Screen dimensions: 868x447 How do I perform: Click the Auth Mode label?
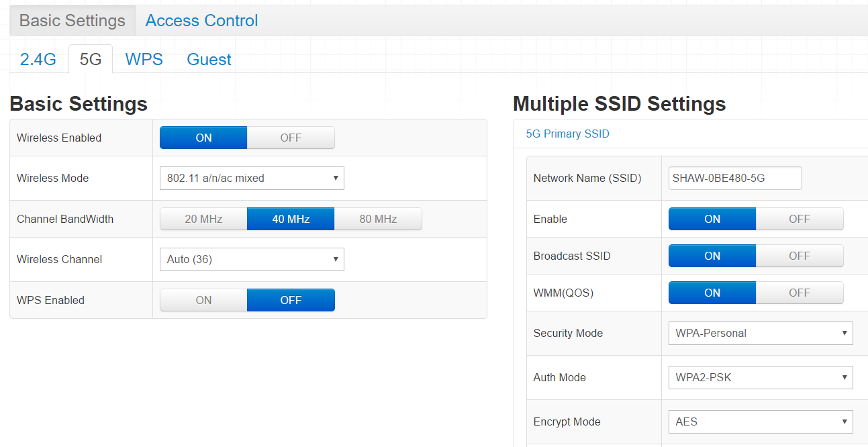coord(559,377)
